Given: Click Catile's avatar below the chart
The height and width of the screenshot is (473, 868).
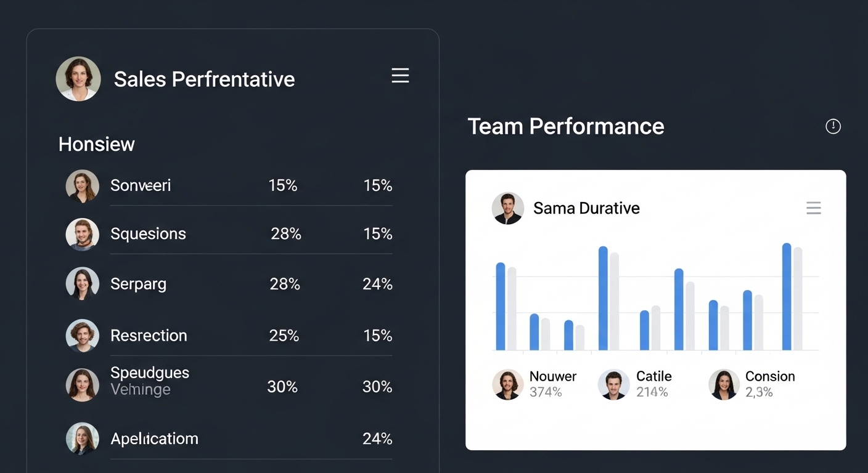Looking at the screenshot, I should (x=614, y=384).
